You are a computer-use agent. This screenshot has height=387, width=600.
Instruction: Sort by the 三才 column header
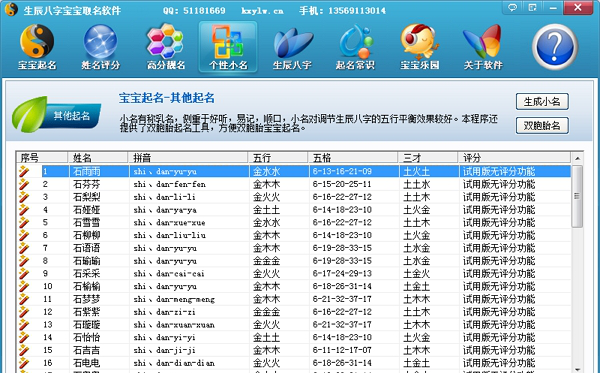coord(428,157)
